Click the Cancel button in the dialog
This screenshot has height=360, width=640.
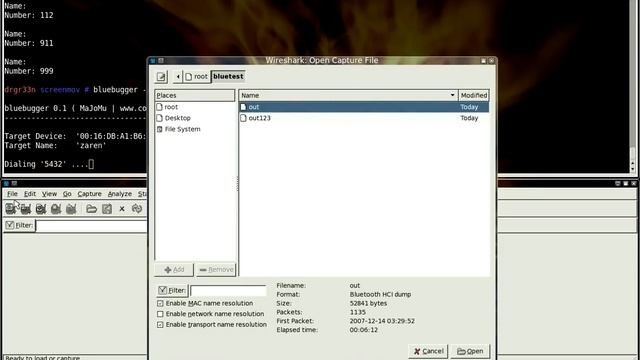pos(428,351)
